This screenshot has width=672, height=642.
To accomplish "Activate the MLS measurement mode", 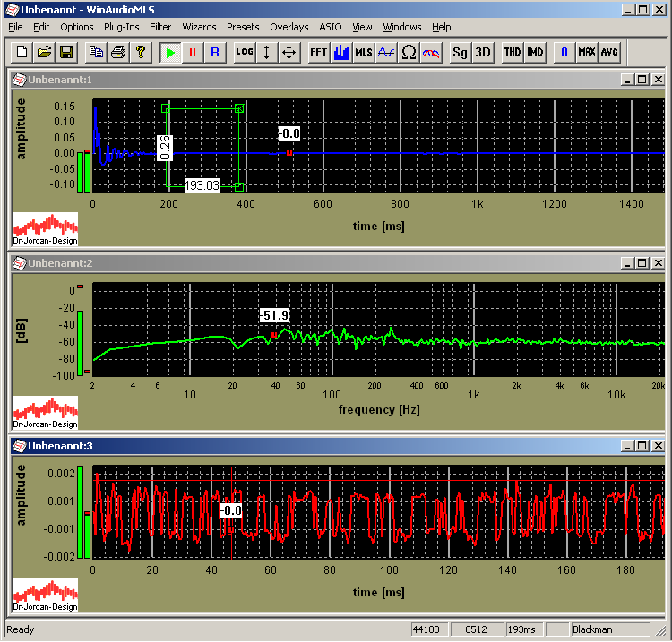I will coord(363,52).
